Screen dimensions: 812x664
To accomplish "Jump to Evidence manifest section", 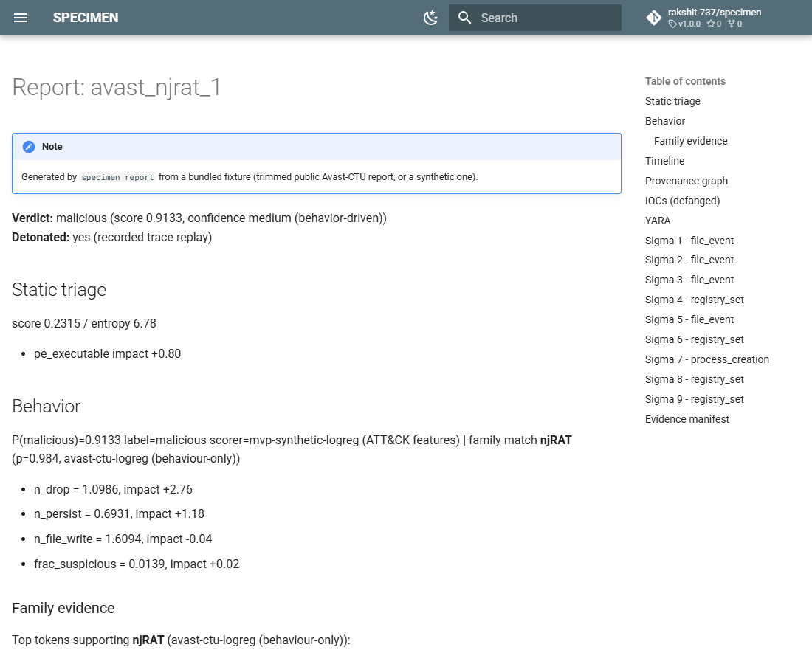I will tap(687, 419).
